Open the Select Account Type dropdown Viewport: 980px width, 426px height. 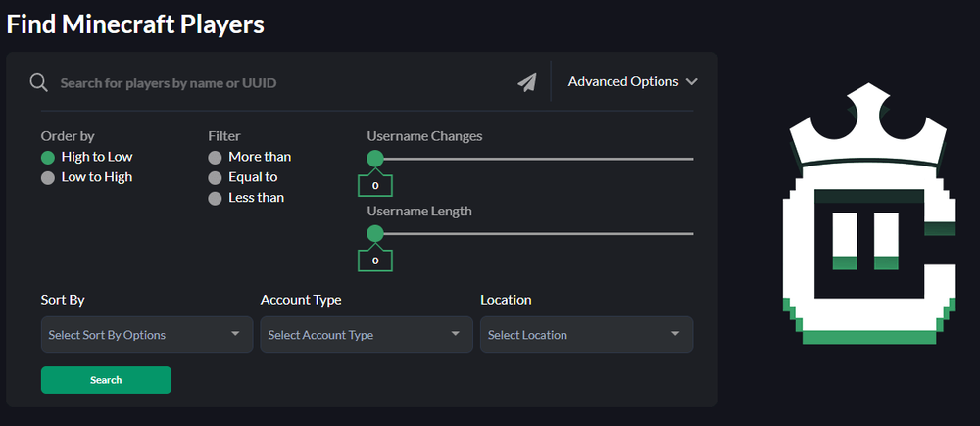(x=367, y=334)
